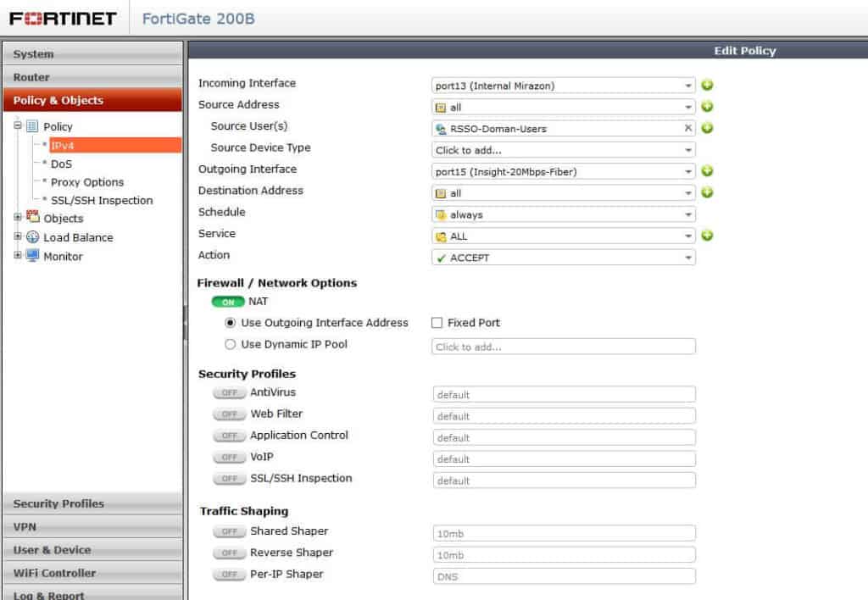Select the Use Dynamic IP Pool radio button

pyautogui.click(x=230, y=343)
